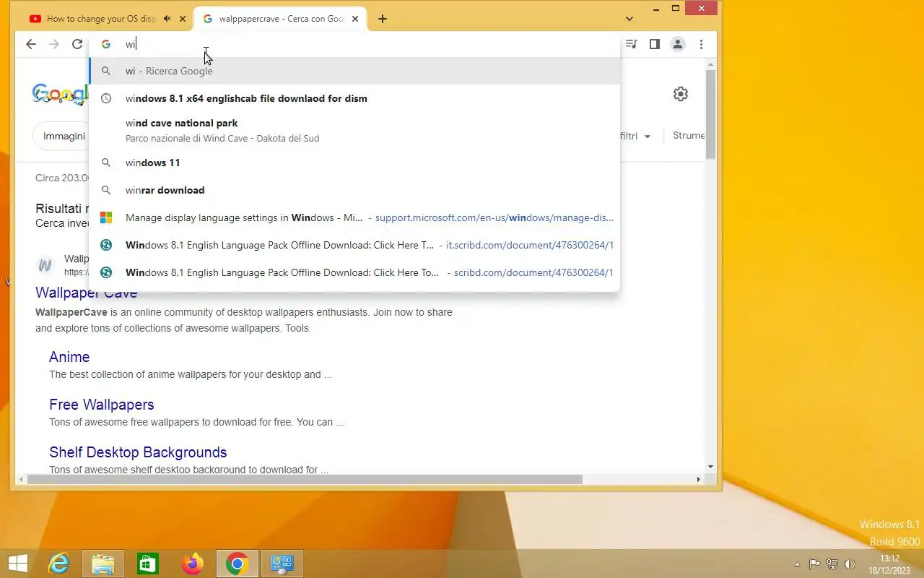Open the Windows Store taskbar icon
The height and width of the screenshot is (578, 924).
point(148,564)
